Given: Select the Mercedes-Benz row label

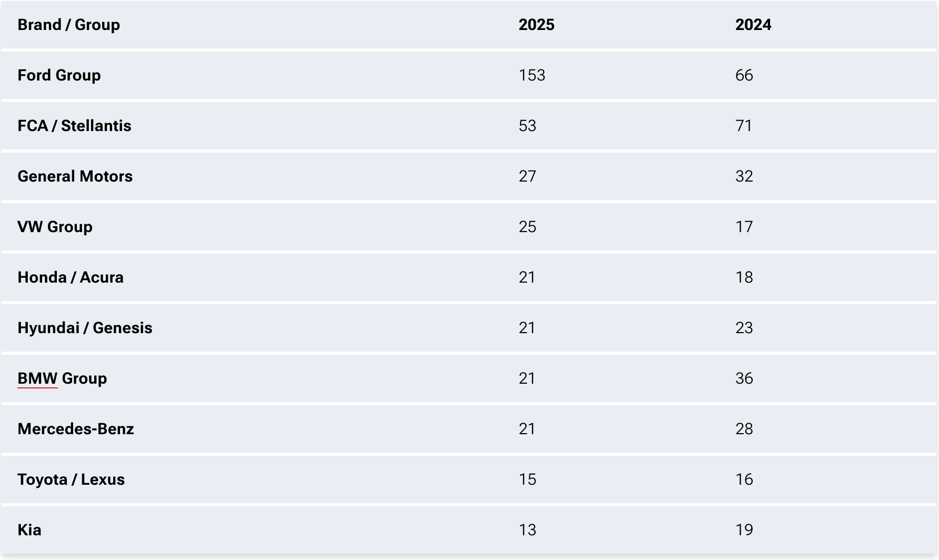Looking at the screenshot, I should pos(76,429).
